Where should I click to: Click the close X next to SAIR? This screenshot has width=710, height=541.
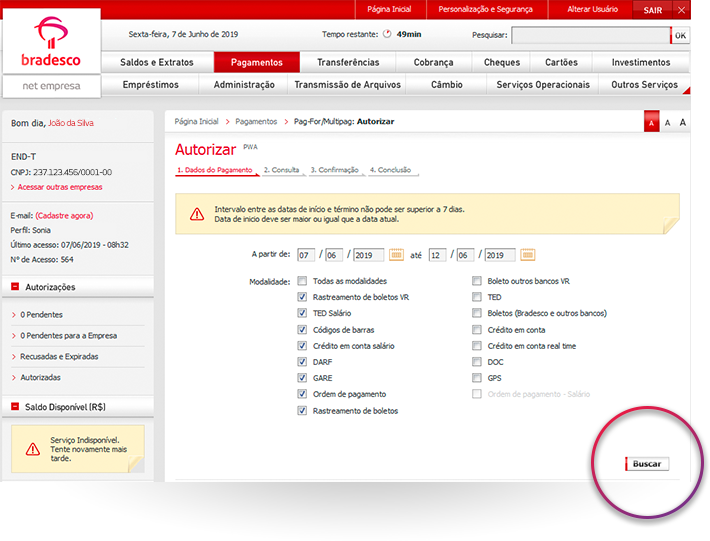click(681, 9)
